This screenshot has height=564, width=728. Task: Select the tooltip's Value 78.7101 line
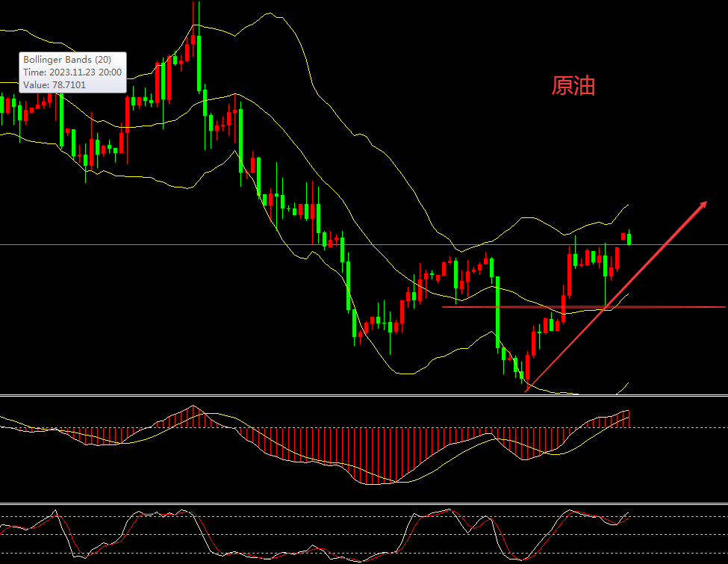(55, 85)
